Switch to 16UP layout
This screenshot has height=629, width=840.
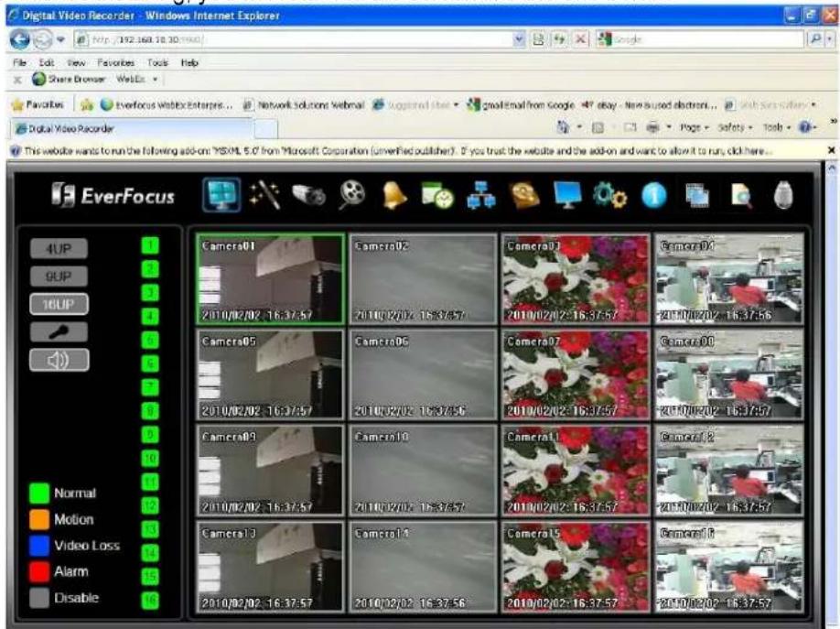[x=59, y=305]
